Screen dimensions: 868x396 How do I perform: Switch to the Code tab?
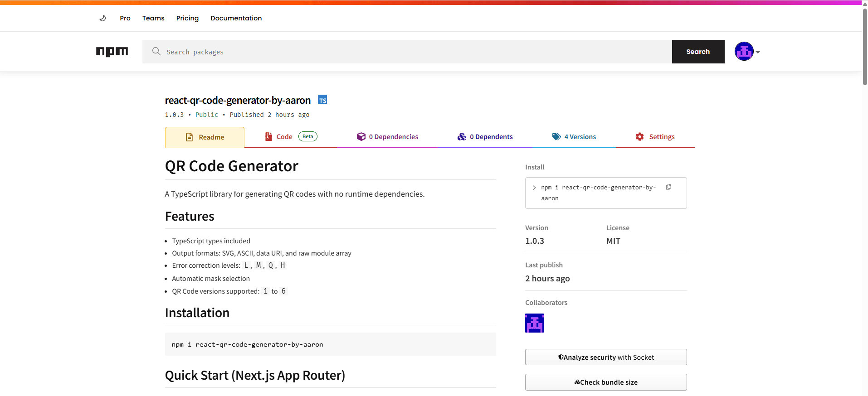click(x=291, y=137)
